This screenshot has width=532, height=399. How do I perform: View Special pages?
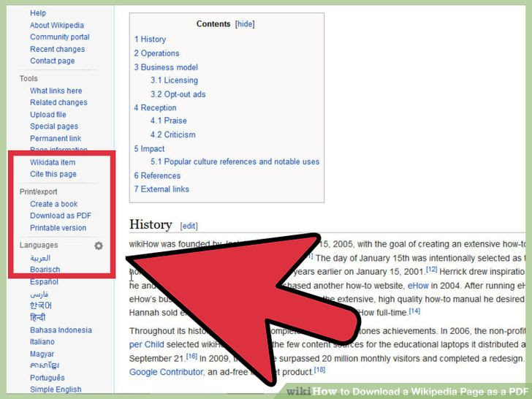pos(54,126)
